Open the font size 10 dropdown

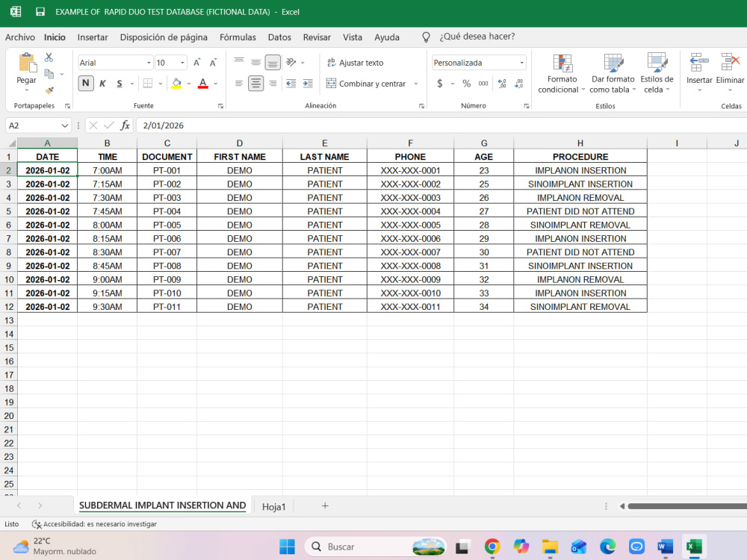(182, 63)
